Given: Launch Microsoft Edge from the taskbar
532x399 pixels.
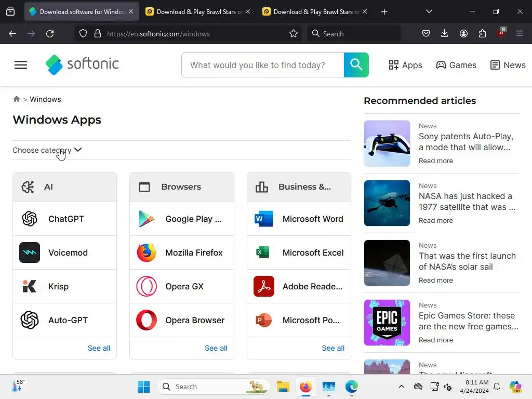Looking at the screenshot, I should click(352, 387).
